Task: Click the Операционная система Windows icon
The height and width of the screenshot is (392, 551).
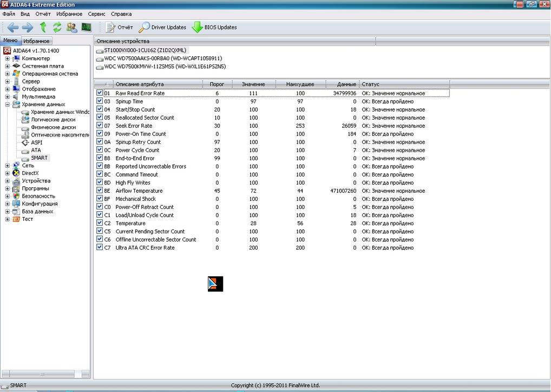Action: pos(16,74)
